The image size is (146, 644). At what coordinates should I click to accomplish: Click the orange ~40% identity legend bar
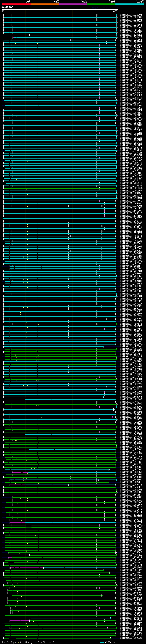point(45,4)
